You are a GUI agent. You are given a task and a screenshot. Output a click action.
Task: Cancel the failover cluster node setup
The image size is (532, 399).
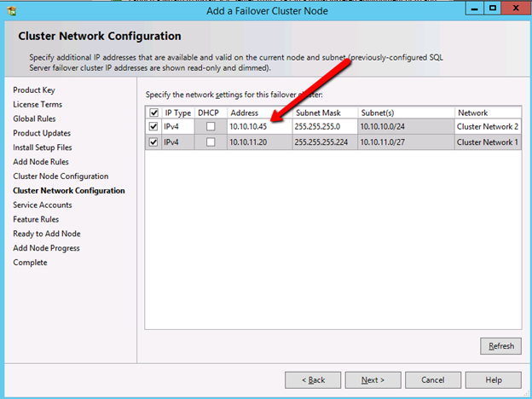tap(432, 379)
